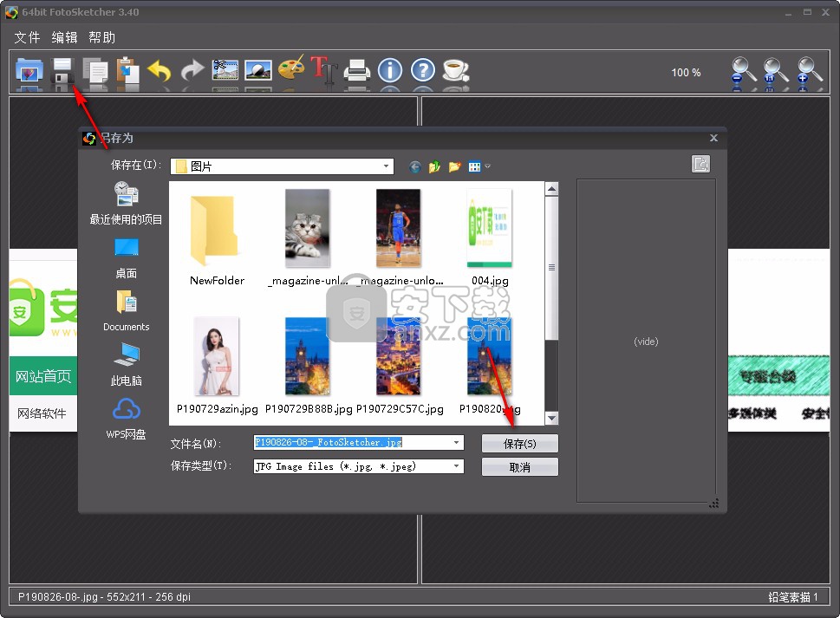Expand the file name dropdown arrow

pyautogui.click(x=456, y=442)
